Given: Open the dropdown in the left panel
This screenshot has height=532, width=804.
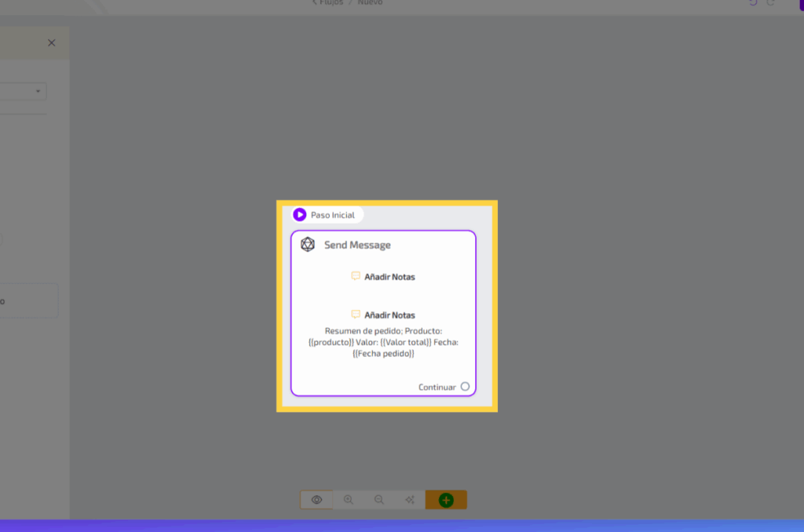Looking at the screenshot, I should (x=38, y=92).
